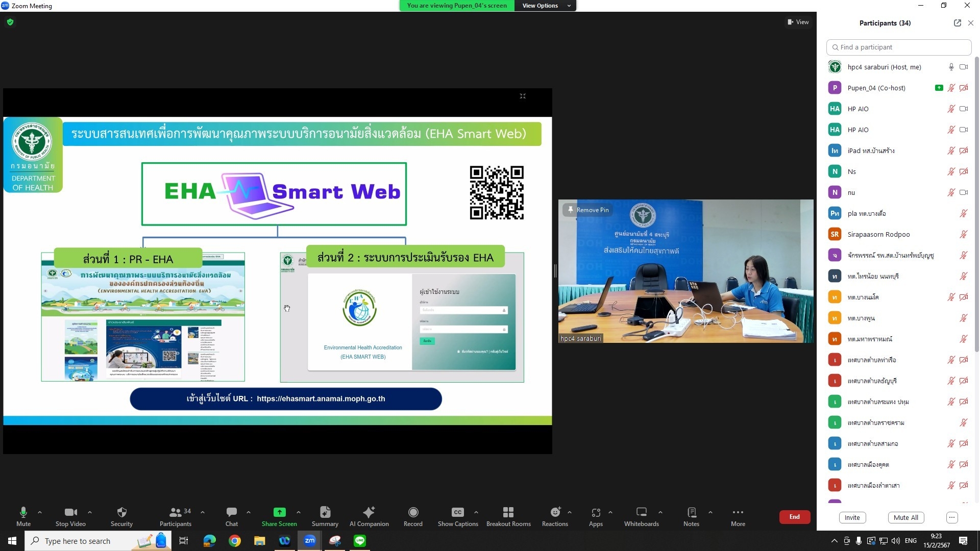Click the Mute microphone icon

[x=23, y=512]
